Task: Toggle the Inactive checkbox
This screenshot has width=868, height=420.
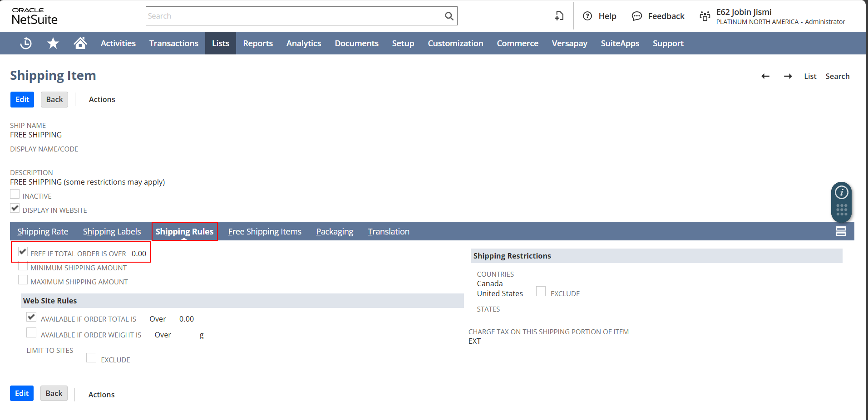Action: [15, 195]
